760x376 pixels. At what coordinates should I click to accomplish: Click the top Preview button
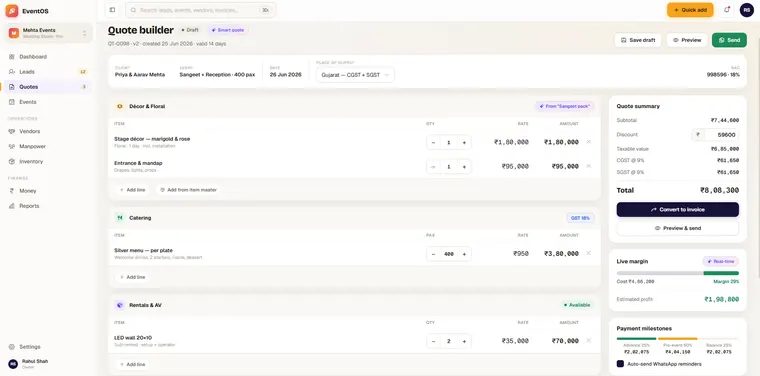point(687,40)
